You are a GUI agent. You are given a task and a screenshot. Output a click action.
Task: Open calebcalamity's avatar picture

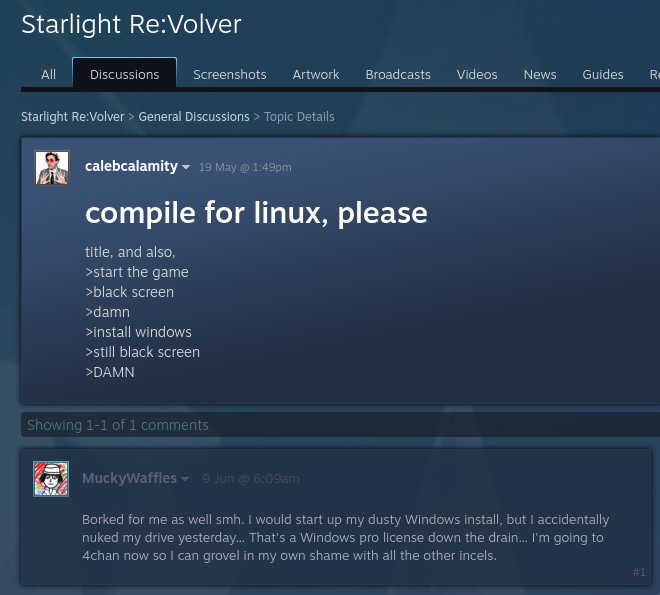click(52, 167)
